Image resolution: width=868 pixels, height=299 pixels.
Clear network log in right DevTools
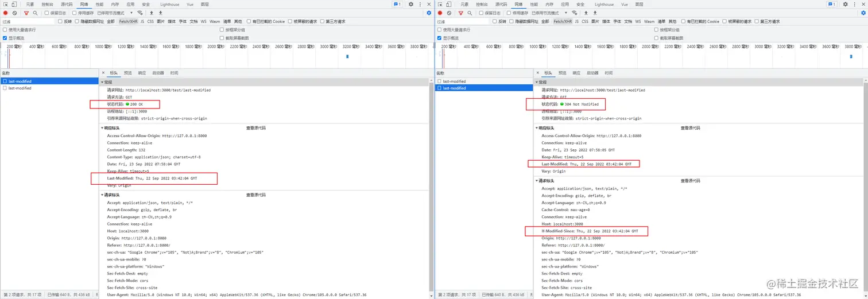point(449,13)
